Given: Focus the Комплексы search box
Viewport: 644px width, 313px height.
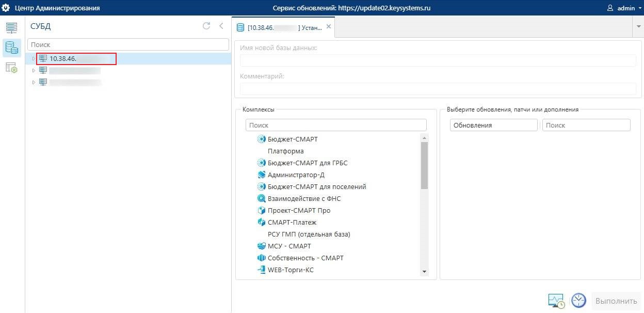Looking at the screenshot, I should 336,125.
